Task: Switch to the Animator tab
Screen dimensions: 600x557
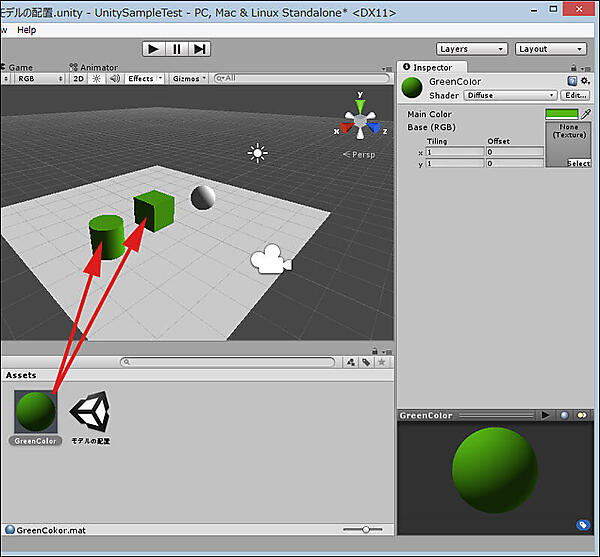Action: pyautogui.click(x=96, y=67)
